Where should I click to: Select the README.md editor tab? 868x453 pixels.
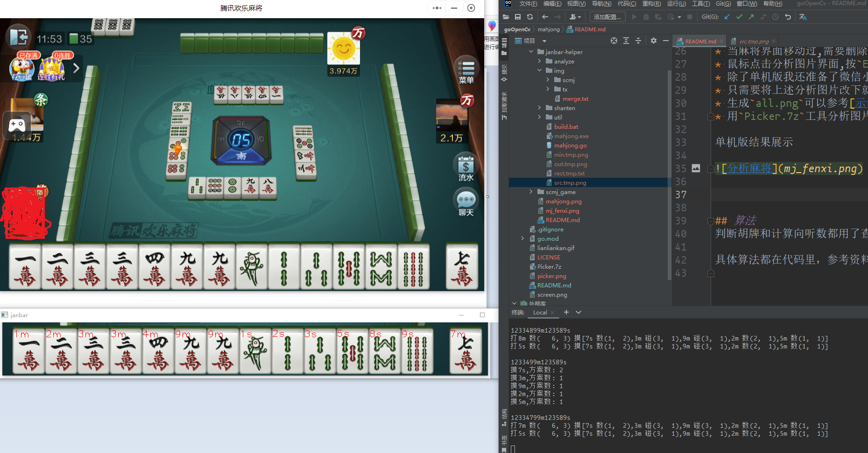click(x=700, y=41)
